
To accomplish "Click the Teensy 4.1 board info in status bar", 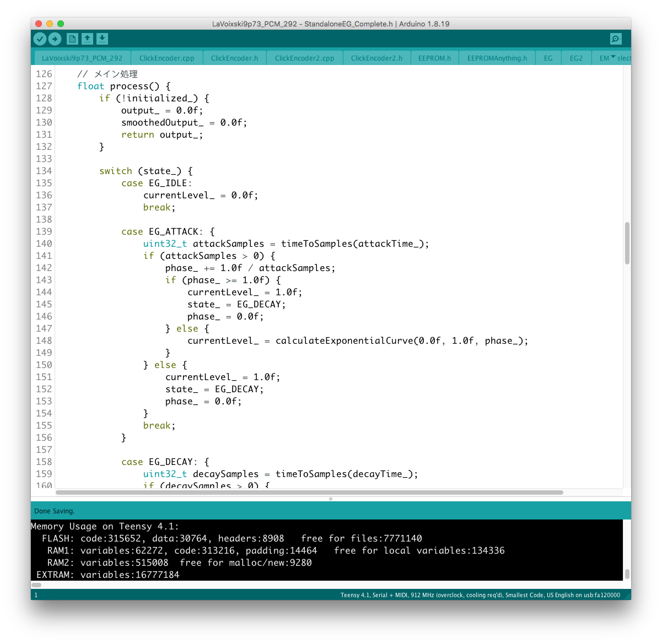I will coord(480,595).
